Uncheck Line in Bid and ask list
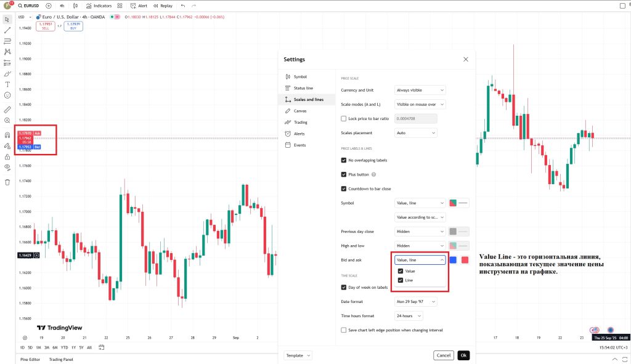The image size is (631, 364). pos(401,280)
